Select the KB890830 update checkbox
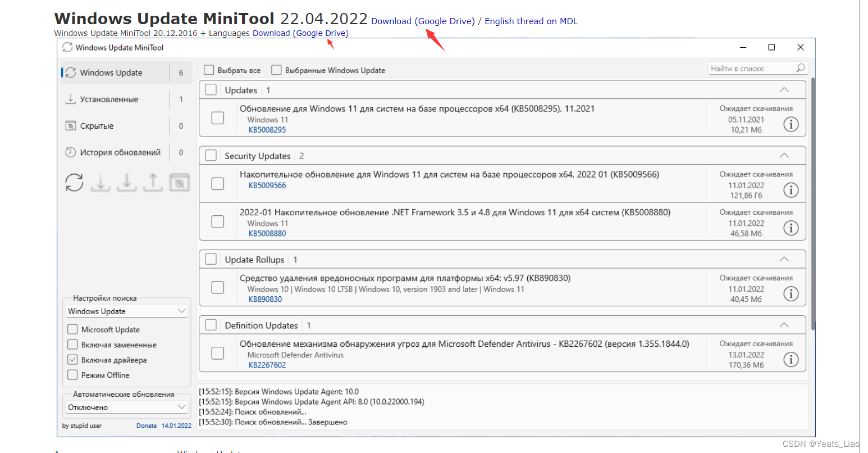 tap(218, 287)
